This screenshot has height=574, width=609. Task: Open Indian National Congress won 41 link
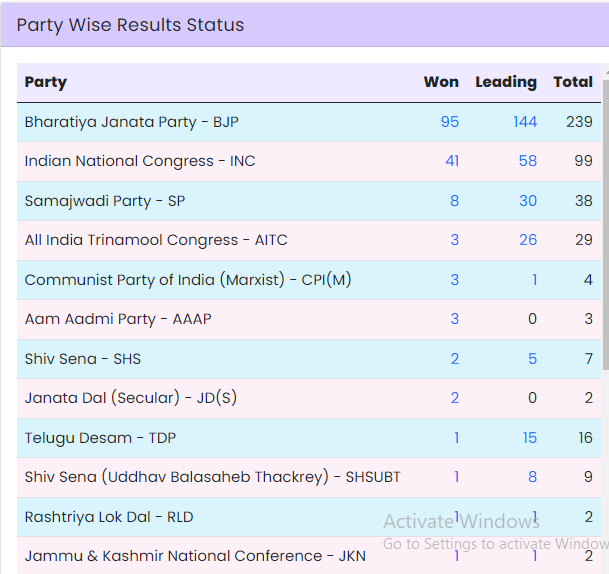(x=452, y=161)
